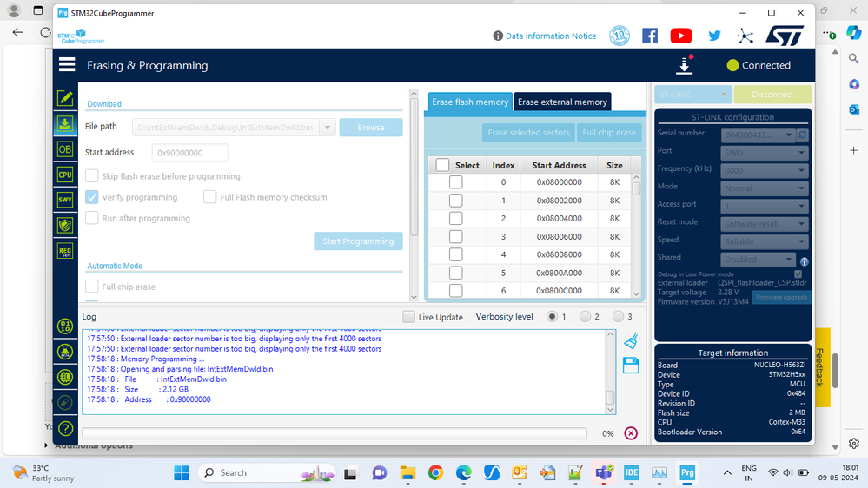Viewport: 868px width, 488px height.
Task: Refresh the serial number list
Action: [x=802, y=135]
